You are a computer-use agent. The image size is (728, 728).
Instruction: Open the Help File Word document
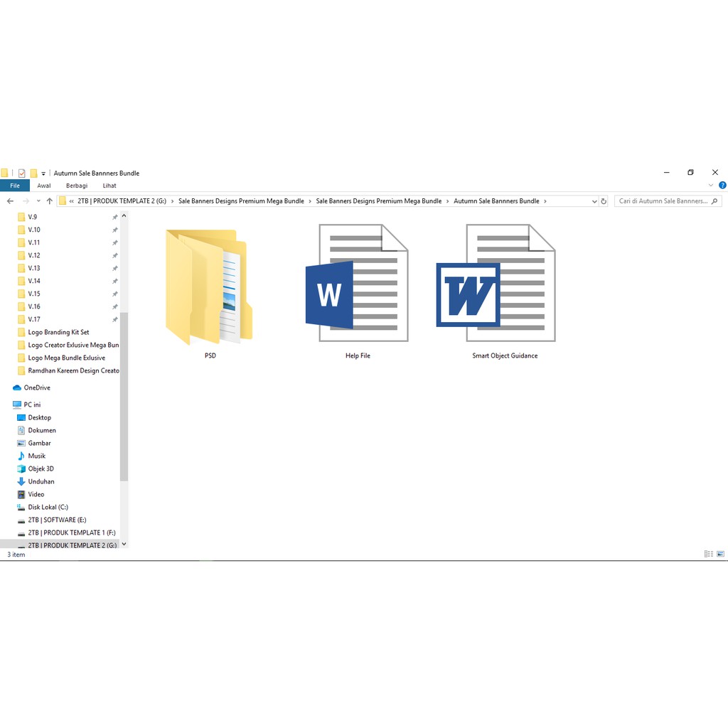pyautogui.click(x=357, y=284)
